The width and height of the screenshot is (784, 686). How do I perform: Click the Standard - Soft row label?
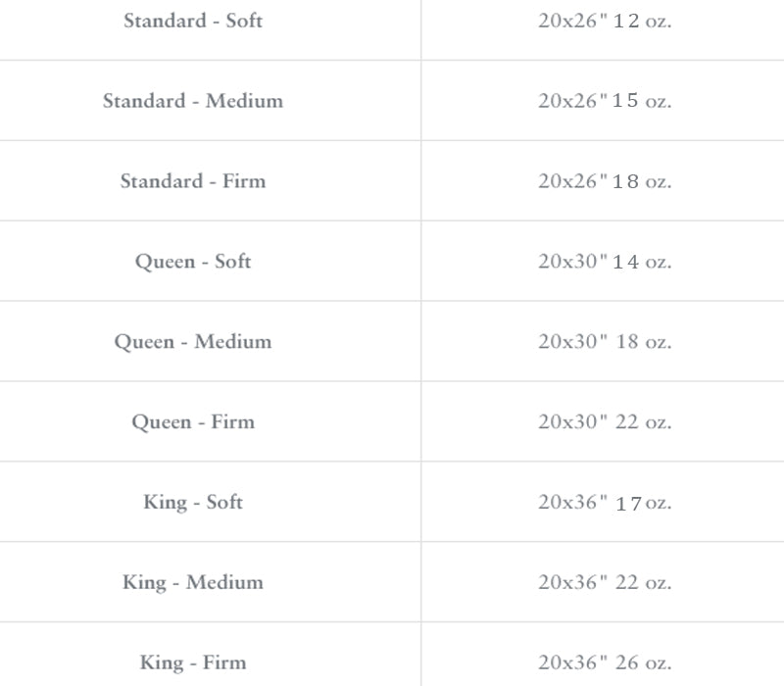click(x=193, y=21)
